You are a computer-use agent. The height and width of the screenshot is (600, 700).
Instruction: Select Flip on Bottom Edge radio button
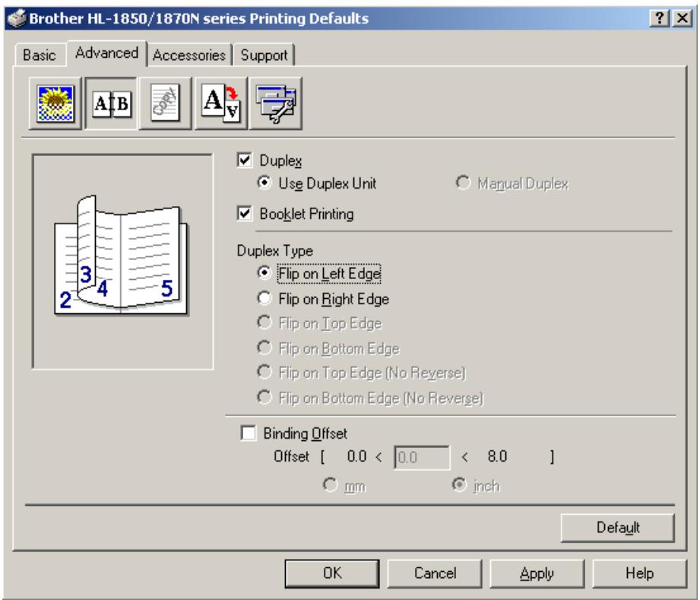click(x=264, y=348)
